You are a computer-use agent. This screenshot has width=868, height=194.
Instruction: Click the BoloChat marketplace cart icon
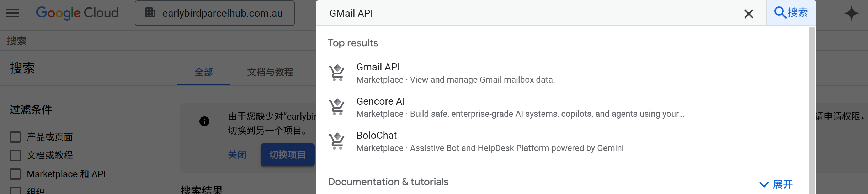337,141
